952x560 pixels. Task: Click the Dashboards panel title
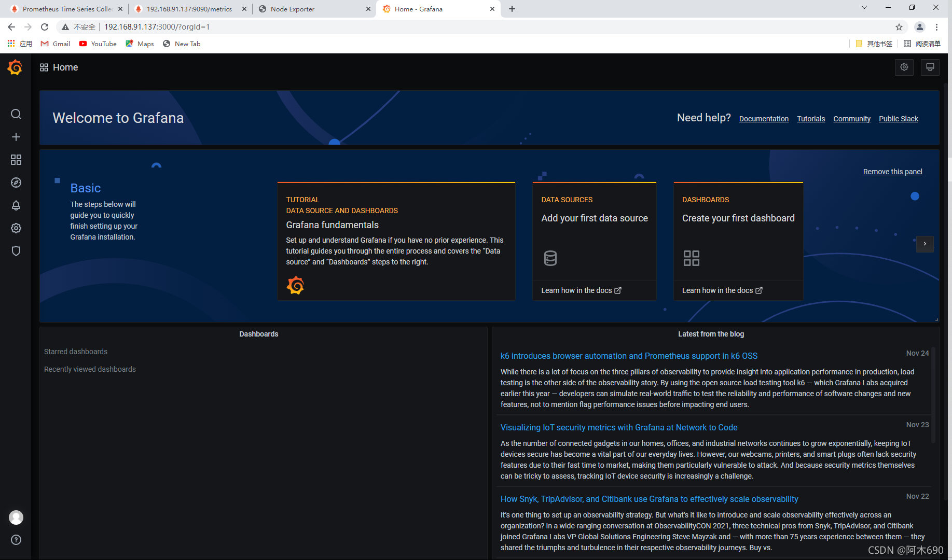coord(258,334)
